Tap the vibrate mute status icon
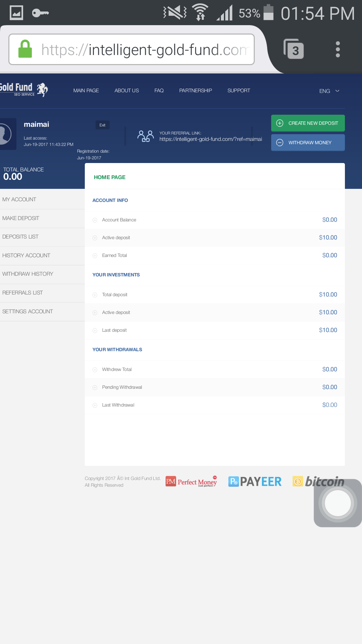The image size is (362, 644). point(175,12)
